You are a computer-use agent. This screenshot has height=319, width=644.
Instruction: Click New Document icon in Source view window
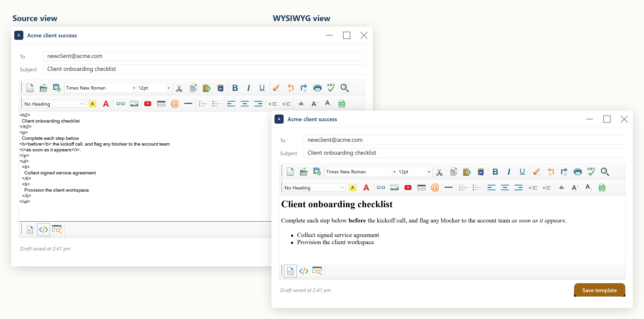click(30, 88)
